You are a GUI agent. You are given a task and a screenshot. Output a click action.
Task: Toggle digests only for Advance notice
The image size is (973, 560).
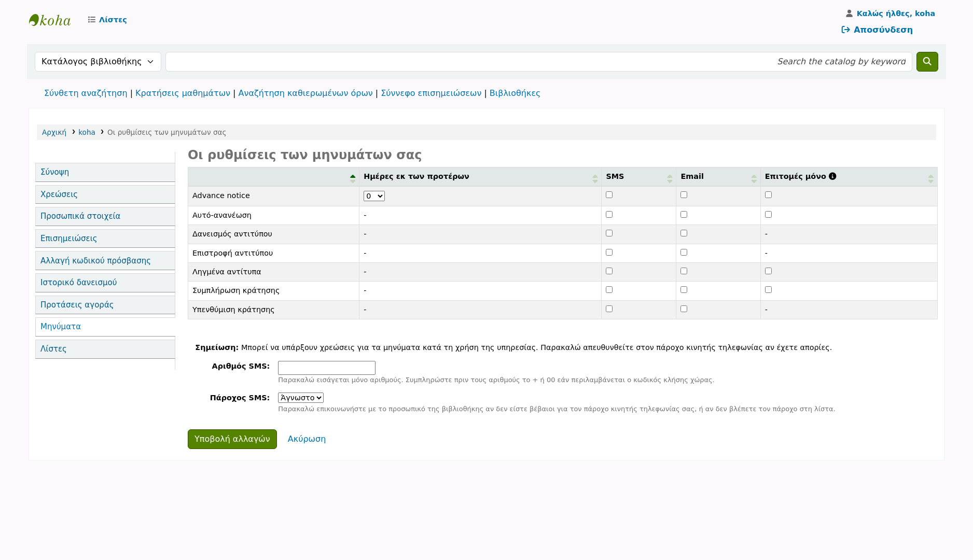[x=768, y=195]
